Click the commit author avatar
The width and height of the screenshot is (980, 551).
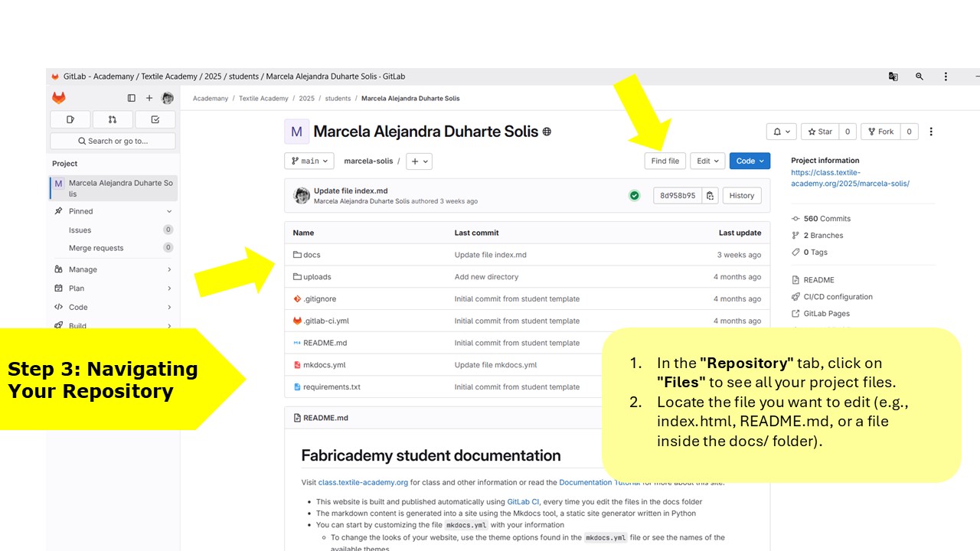302,196
